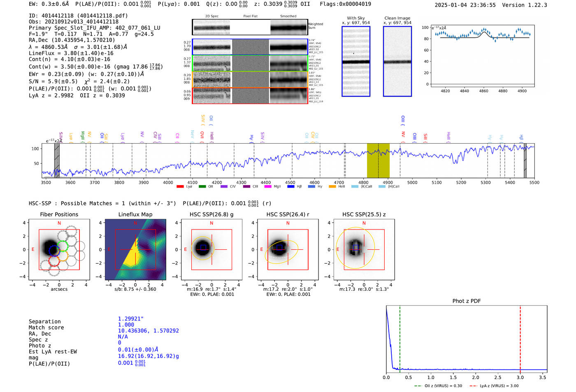Image resolution: width=576 pixels, height=392 pixels.
Task: Click the Fiber Positions image
Action: pos(59,250)
